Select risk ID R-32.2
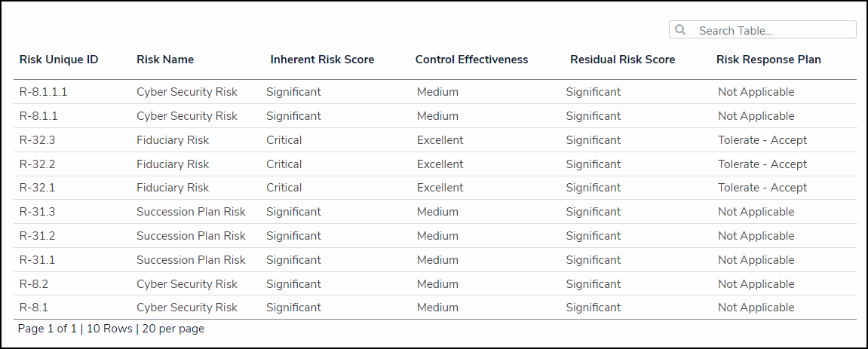868x349 pixels. [37, 164]
